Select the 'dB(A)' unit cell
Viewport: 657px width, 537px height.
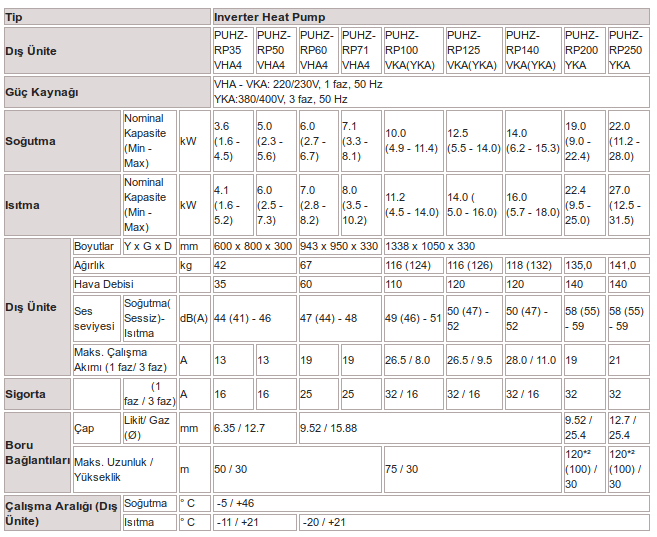(x=194, y=318)
